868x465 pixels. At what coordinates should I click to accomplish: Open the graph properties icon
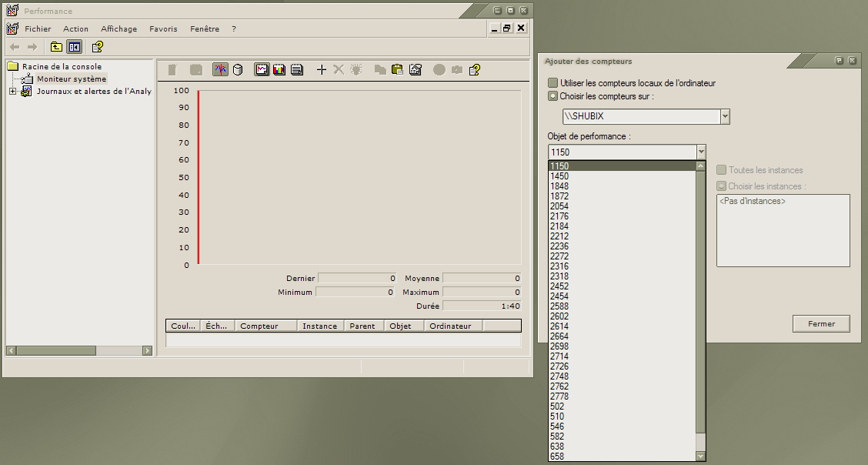(416, 70)
